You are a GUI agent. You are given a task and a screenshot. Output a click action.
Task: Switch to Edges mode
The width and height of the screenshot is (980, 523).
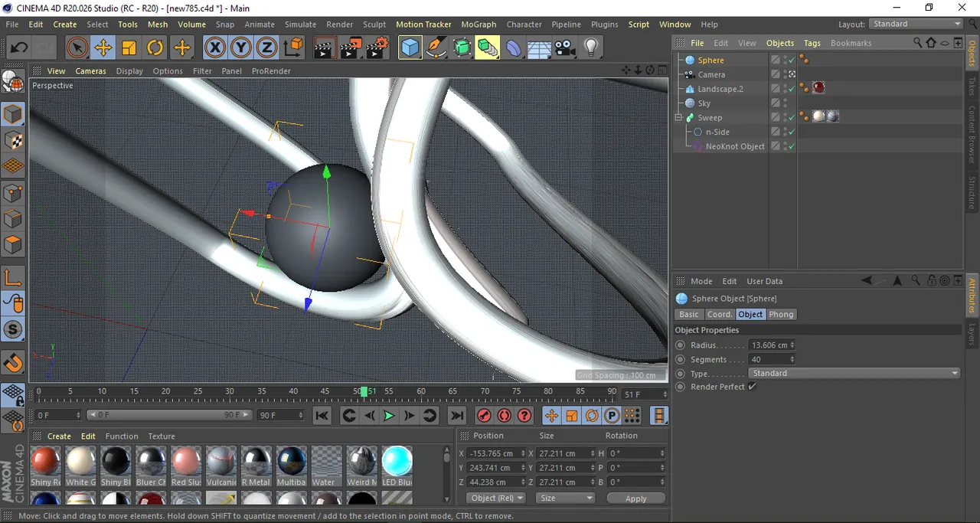tap(13, 219)
